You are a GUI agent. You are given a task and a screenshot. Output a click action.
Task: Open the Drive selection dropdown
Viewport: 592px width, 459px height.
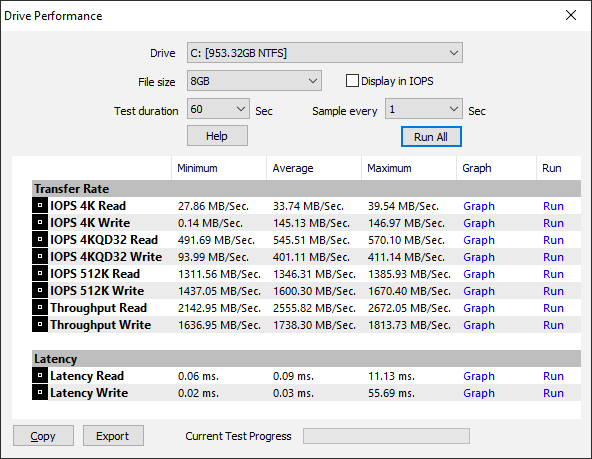tap(325, 53)
